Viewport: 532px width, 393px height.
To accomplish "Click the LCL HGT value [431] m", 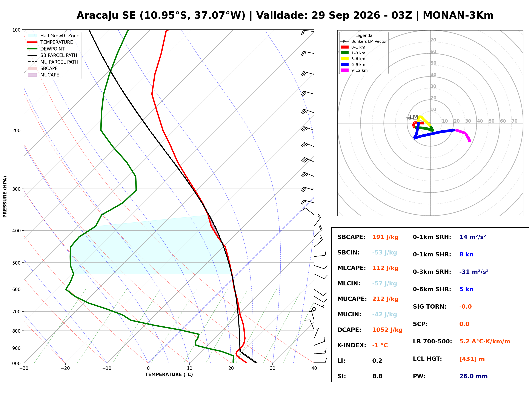I will coord(472,359).
